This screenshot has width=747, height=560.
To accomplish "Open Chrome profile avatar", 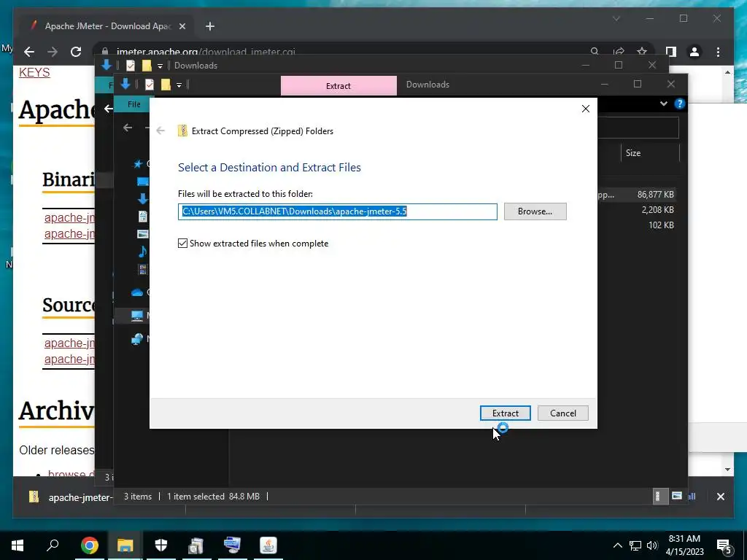I will [x=694, y=52].
